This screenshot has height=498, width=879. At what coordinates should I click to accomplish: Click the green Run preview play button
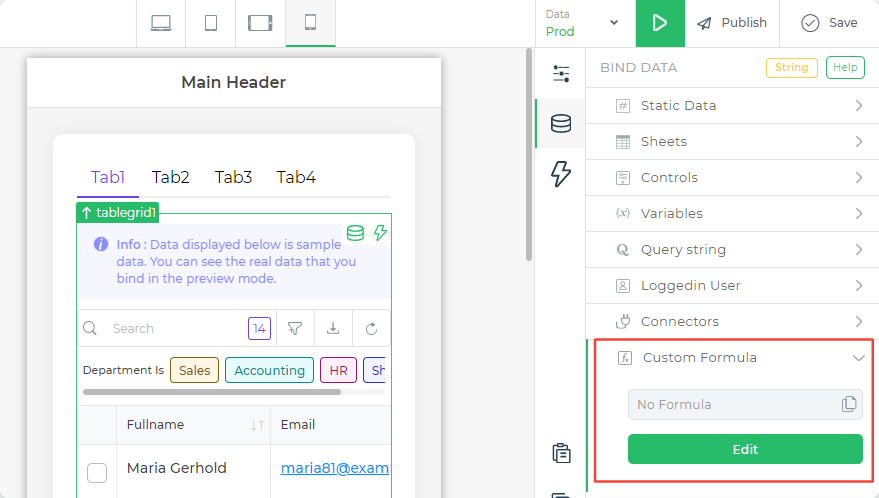(x=660, y=23)
